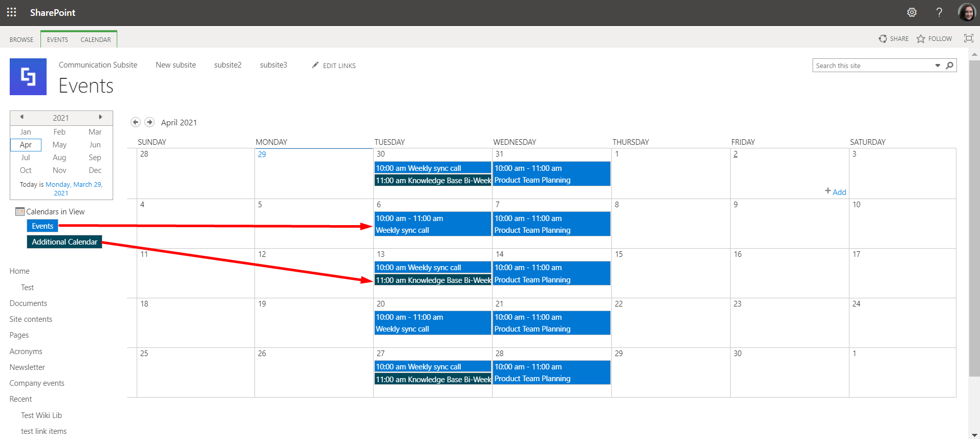Switch to the Events ribbon tab

(57, 39)
